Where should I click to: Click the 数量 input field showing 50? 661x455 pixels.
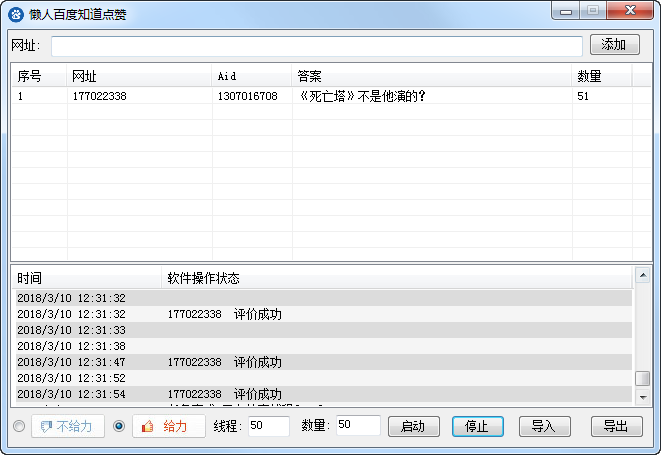click(358, 425)
